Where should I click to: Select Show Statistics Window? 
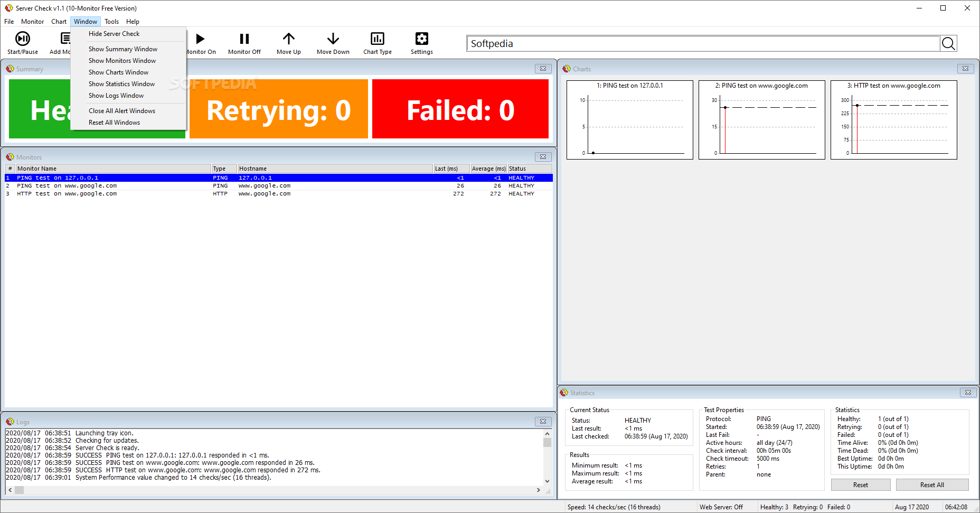pyautogui.click(x=128, y=84)
